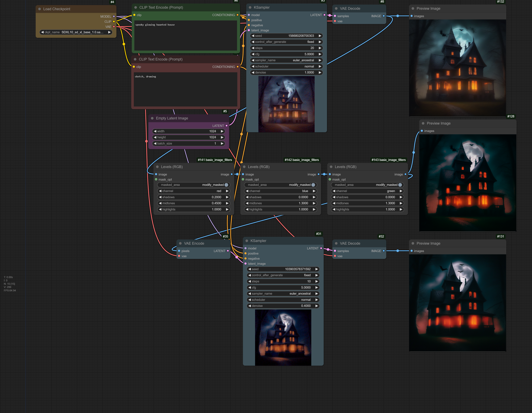Open the final preview image in node #131

[x=458, y=303]
